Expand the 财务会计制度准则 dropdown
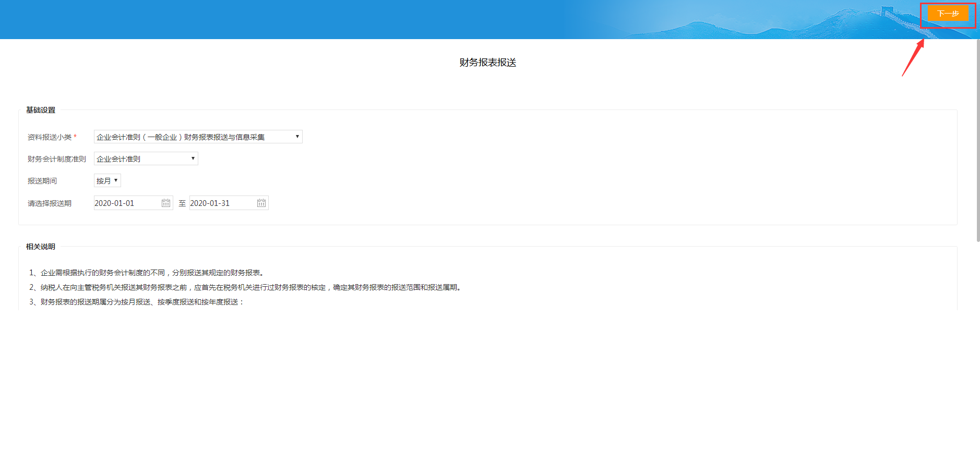The image size is (980, 452). click(146, 158)
